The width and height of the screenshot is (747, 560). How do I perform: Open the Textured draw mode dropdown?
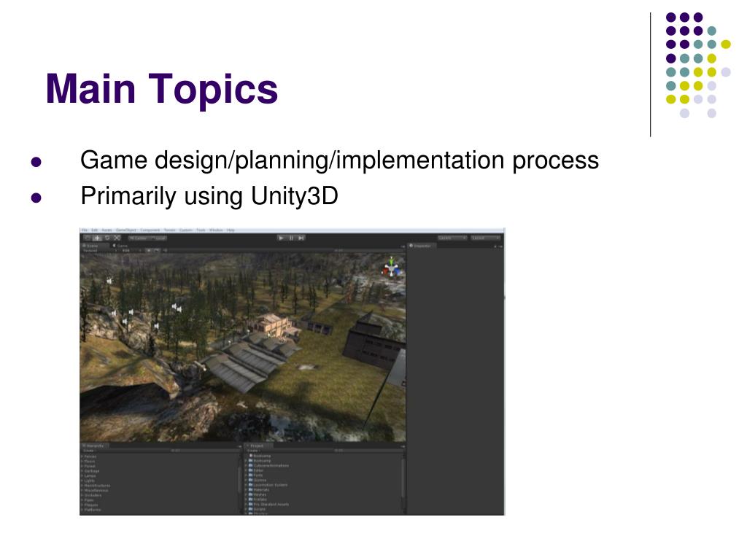[x=98, y=251]
